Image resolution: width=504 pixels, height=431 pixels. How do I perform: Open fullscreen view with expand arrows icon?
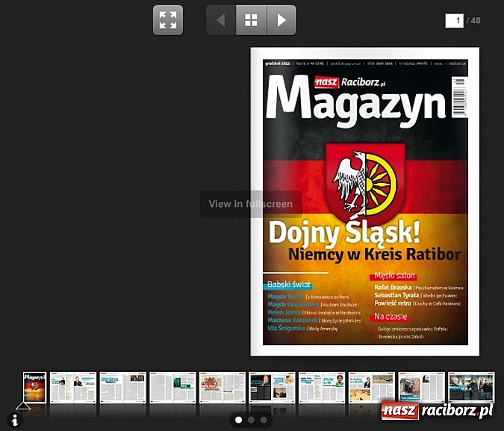click(x=168, y=20)
